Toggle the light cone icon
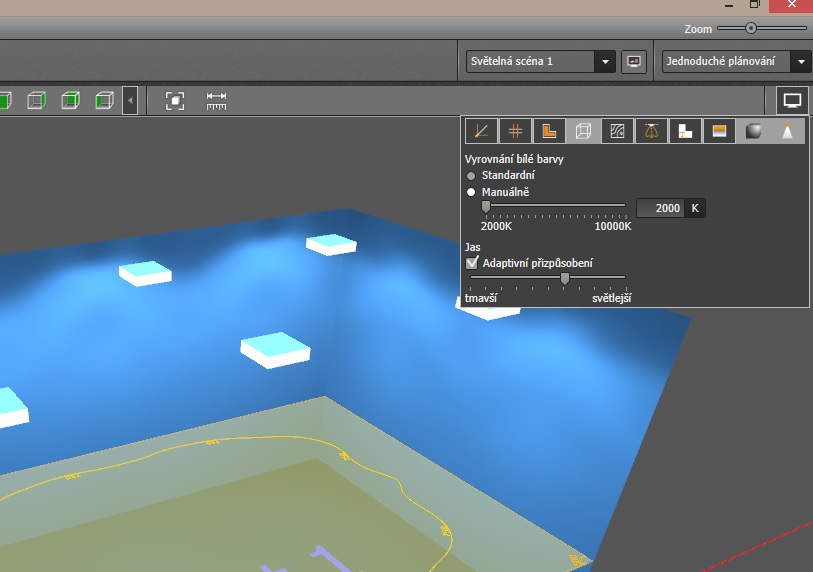Image resolution: width=813 pixels, height=572 pixels. coord(788,131)
